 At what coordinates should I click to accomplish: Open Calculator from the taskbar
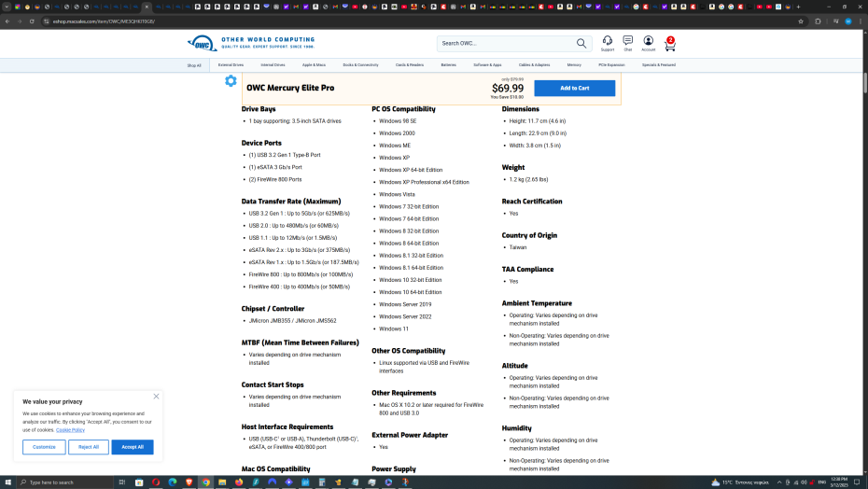tap(322, 482)
